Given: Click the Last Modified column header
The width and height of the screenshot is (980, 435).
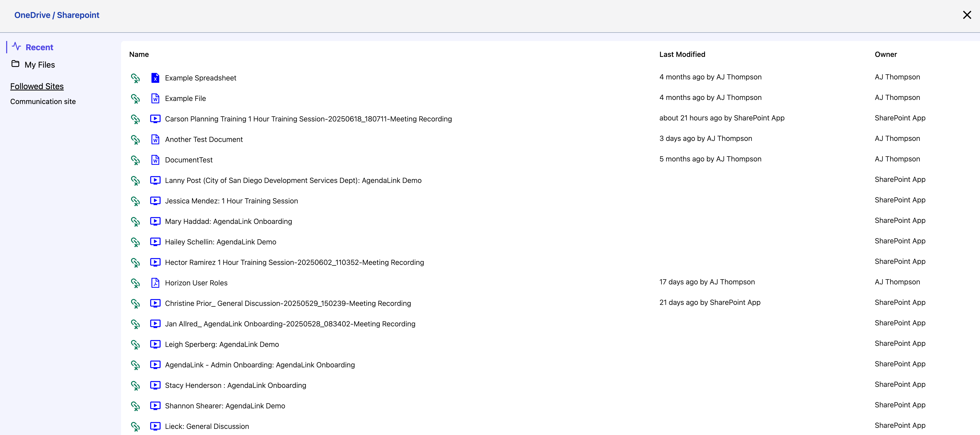Looking at the screenshot, I should [x=682, y=54].
